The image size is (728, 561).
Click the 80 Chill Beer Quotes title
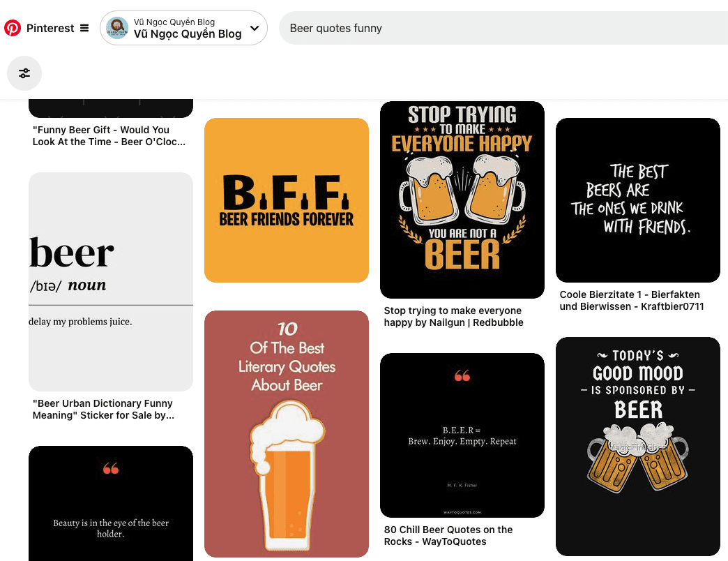448,535
